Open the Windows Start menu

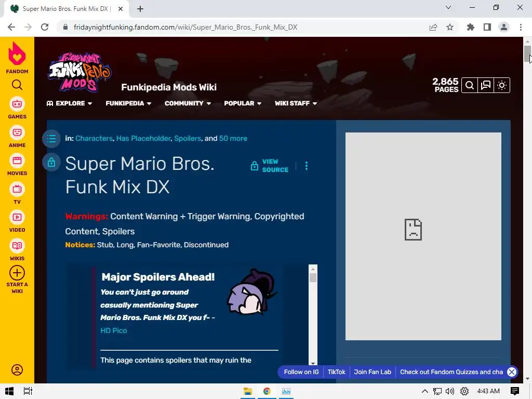coord(9,391)
